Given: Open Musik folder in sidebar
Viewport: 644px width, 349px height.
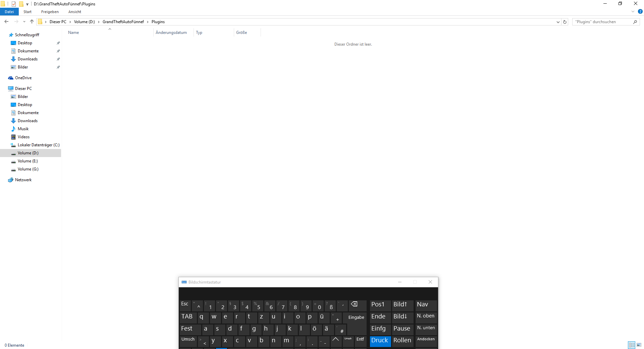Looking at the screenshot, I should (23, 129).
